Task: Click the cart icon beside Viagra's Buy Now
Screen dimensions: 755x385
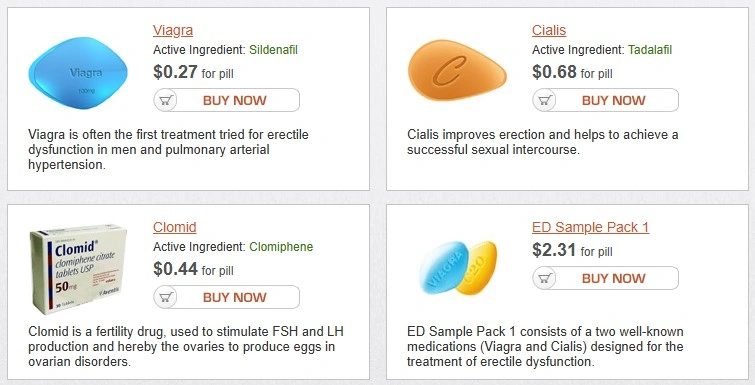Action: coord(166,100)
